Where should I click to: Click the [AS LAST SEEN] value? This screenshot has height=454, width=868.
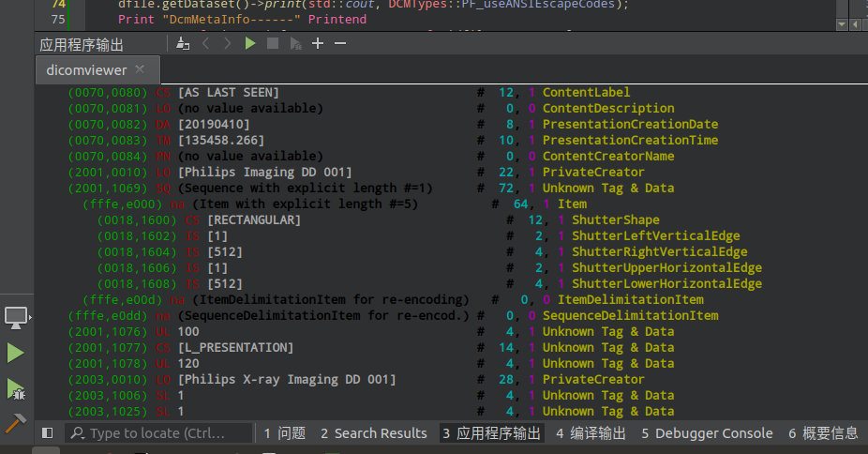tap(229, 93)
